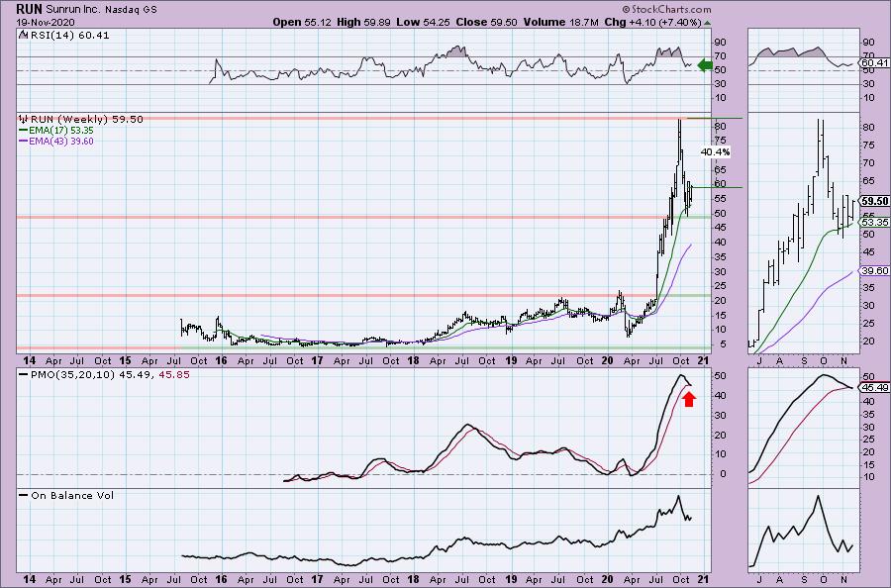Click the RUN ticker symbol in the header
Viewport: 891px width, 588px height.
[29, 9]
